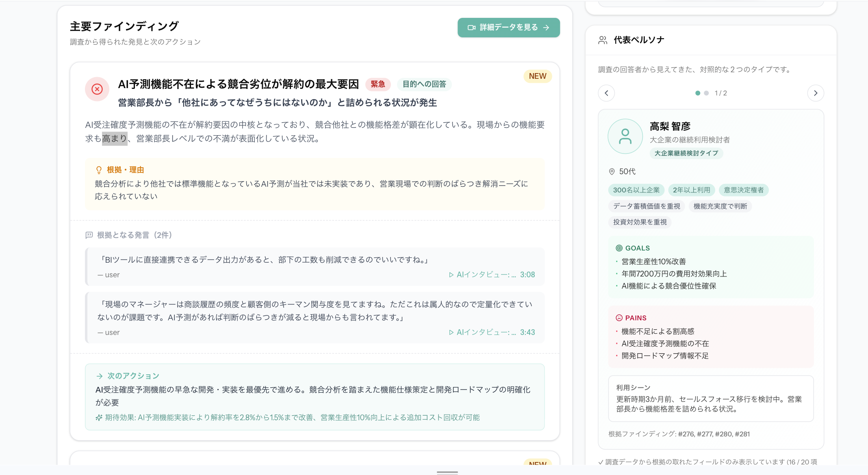Click the target icon beside GOALS
868x475 pixels.
tap(619, 248)
